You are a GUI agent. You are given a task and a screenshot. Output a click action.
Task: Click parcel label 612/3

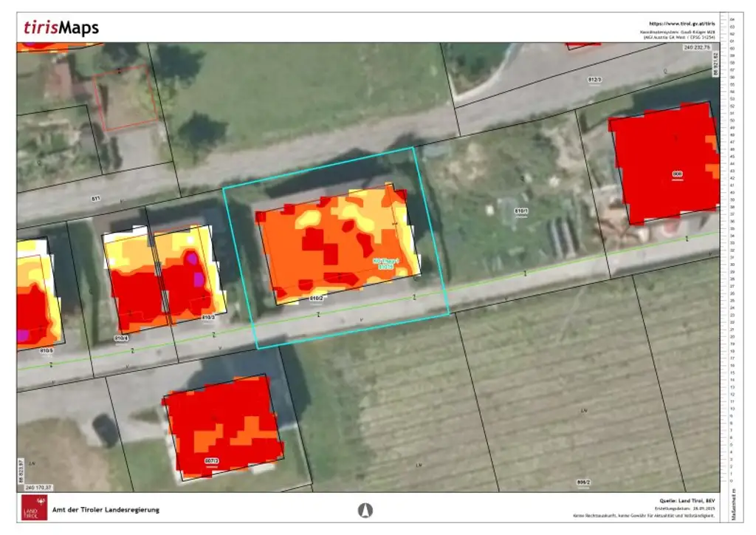coord(595,79)
